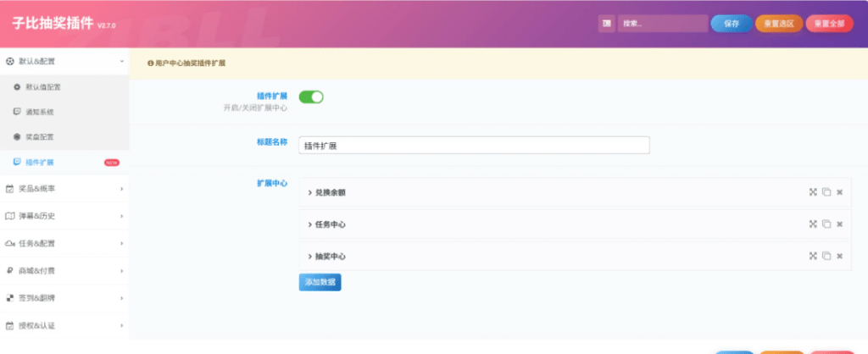868x354 pixels.
Task: Expand the 奖品&概率 section arrow
Action: pyautogui.click(x=122, y=189)
